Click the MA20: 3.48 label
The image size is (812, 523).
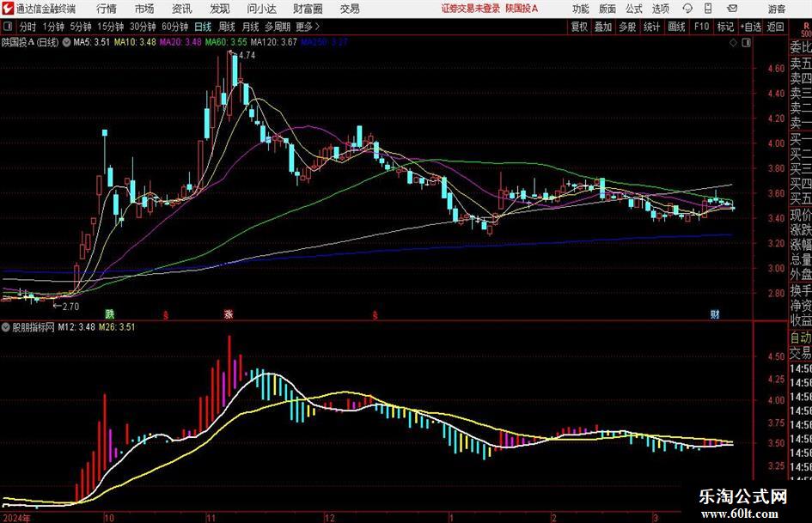point(180,42)
